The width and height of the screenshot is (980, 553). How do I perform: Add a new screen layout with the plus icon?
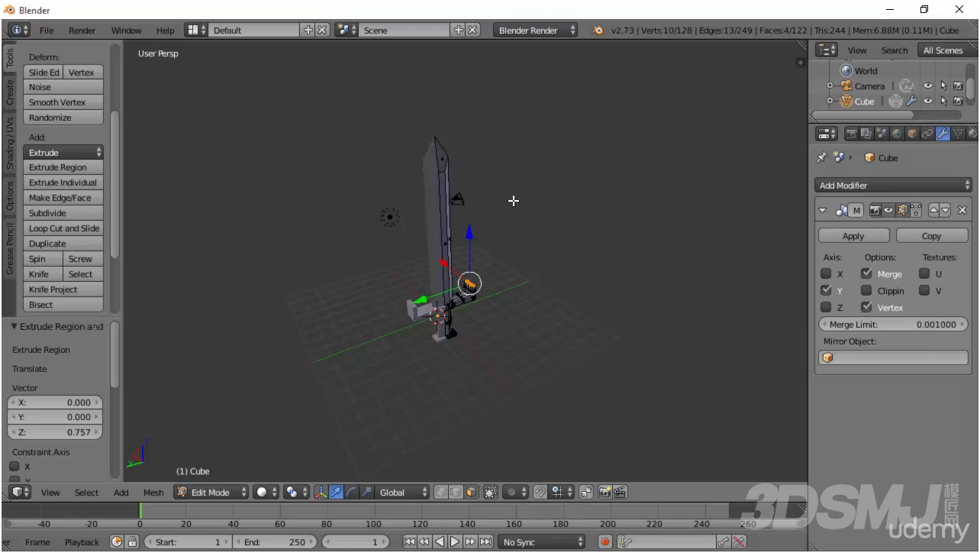[x=308, y=30]
